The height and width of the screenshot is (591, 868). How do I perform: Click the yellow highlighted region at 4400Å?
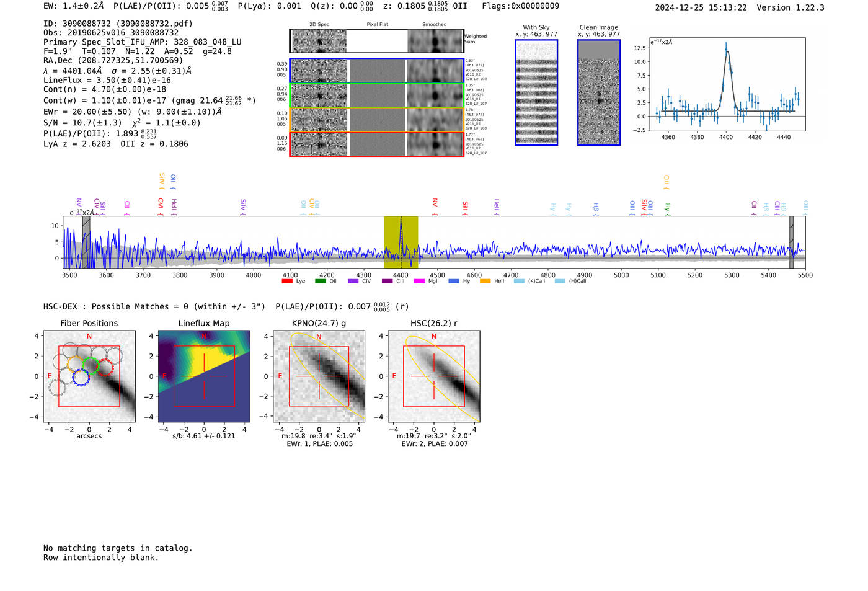401,242
